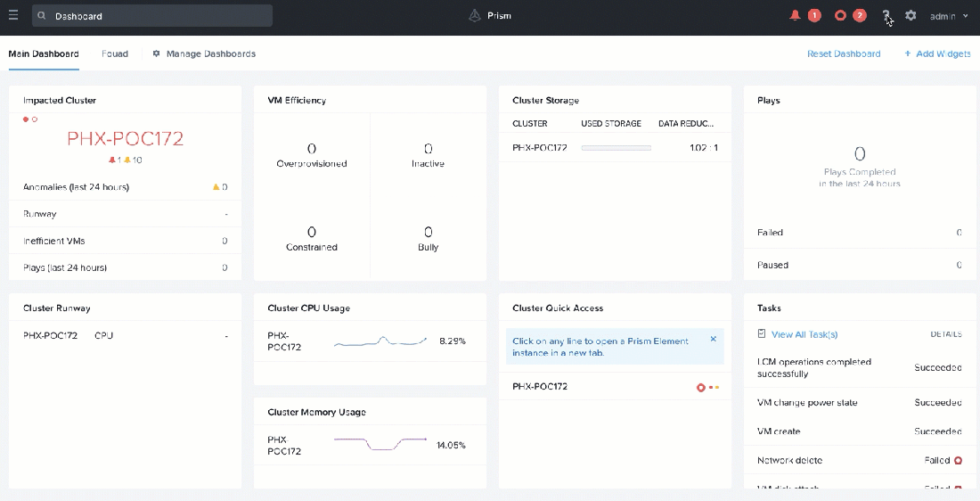Open the hamburger navigation menu

coord(13,15)
